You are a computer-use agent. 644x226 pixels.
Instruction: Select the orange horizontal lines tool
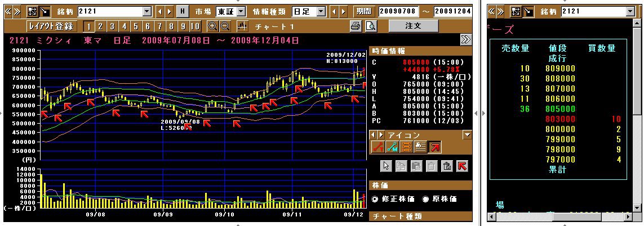(406, 146)
